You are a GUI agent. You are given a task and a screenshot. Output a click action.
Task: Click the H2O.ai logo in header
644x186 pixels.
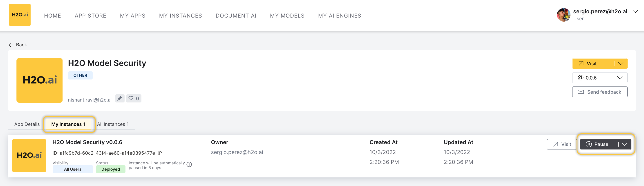20,15
